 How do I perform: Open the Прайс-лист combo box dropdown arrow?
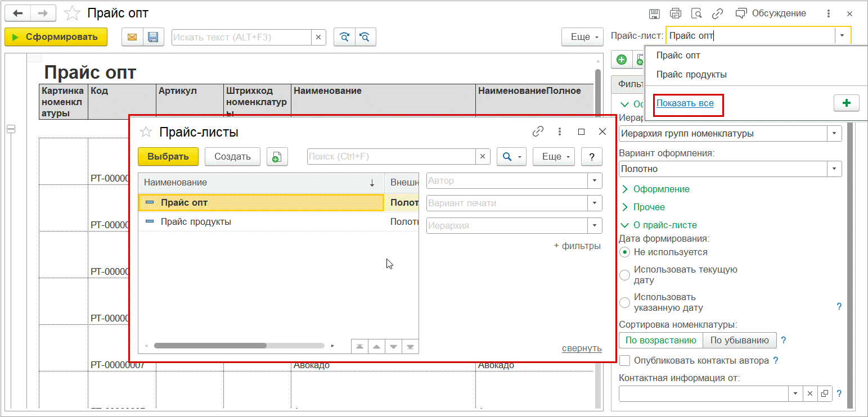pyautogui.click(x=842, y=35)
